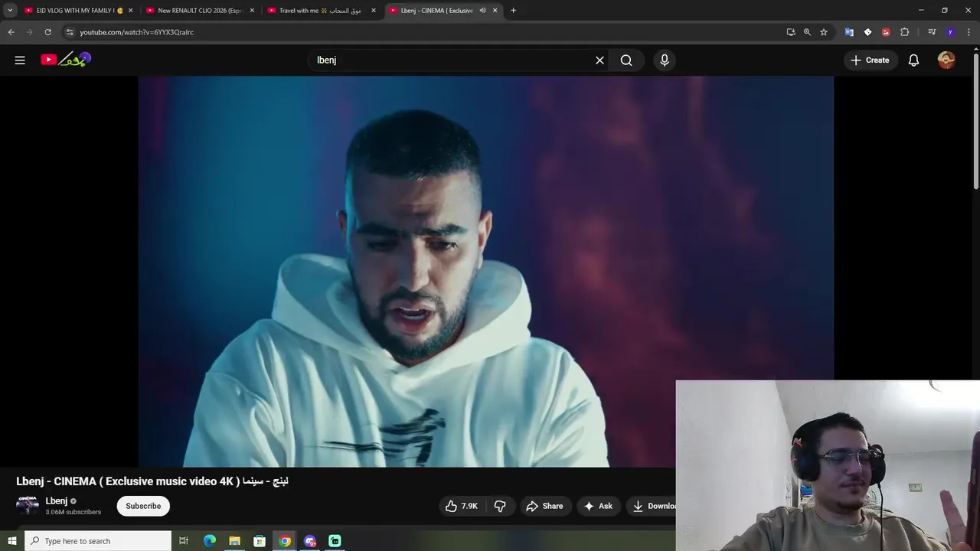Open the Extensions puzzle menu
Screen dimensions: 980x551
(904, 32)
